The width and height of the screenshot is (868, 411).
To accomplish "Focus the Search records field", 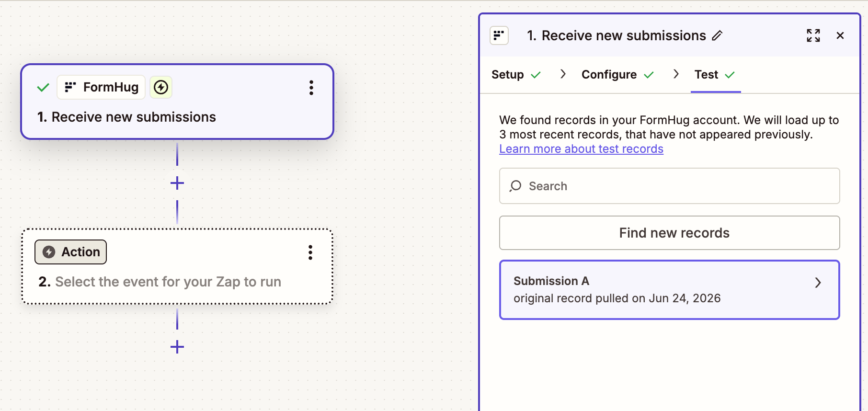I will pos(669,186).
